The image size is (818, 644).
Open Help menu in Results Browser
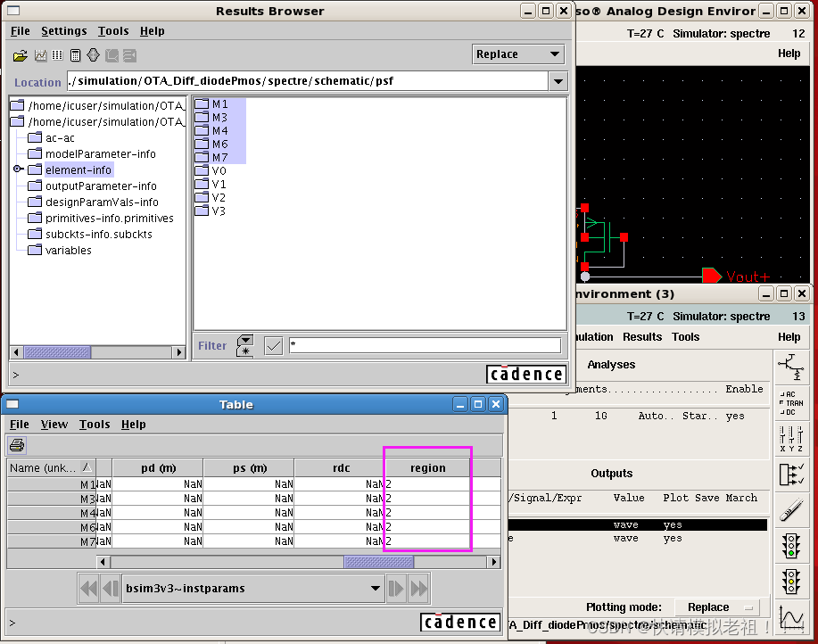pyautogui.click(x=153, y=30)
